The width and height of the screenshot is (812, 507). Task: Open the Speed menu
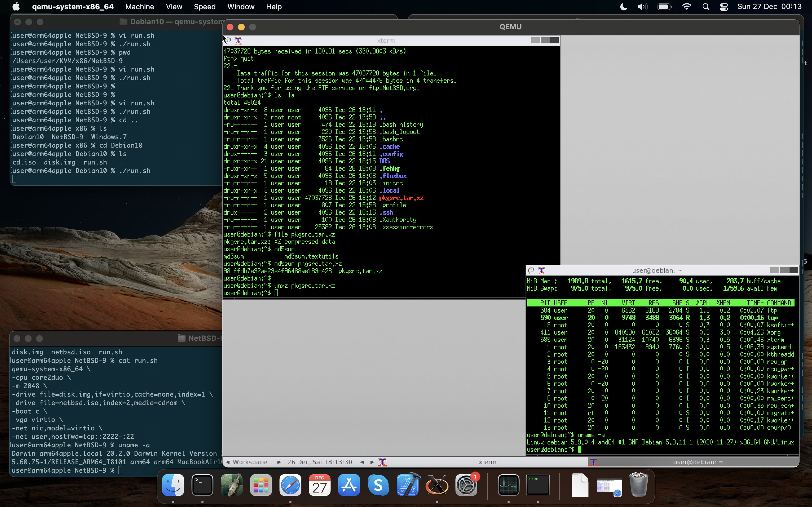(x=204, y=7)
